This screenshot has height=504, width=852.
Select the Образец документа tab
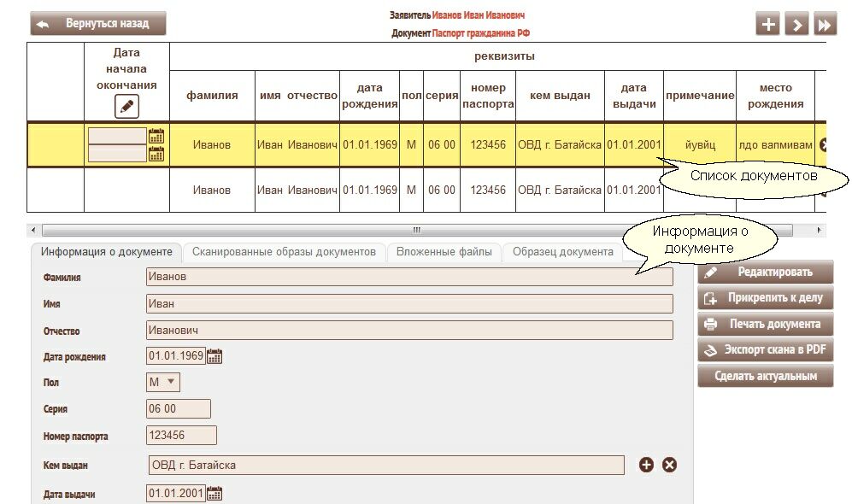(x=561, y=252)
